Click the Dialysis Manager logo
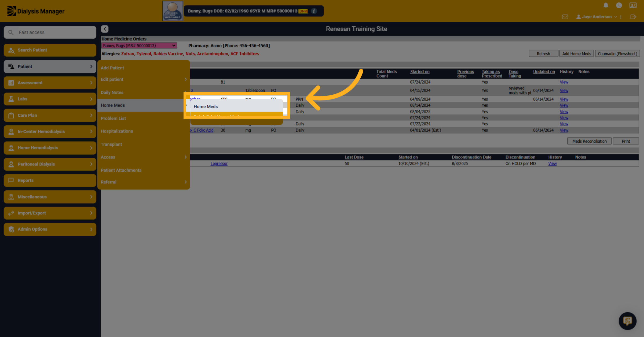The image size is (644, 337). [36, 11]
